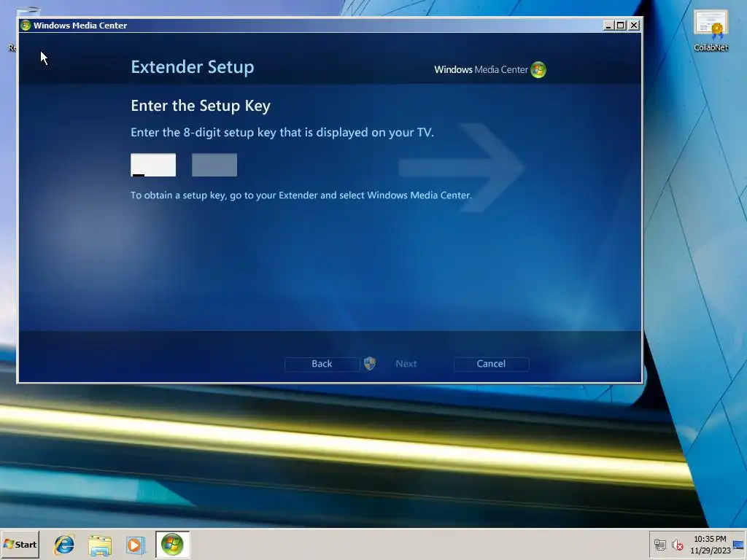The height and width of the screenshot is (560, 747).
Task: Click the 'Windows Media Center' title bar text
Action: (x=80, y=26)
